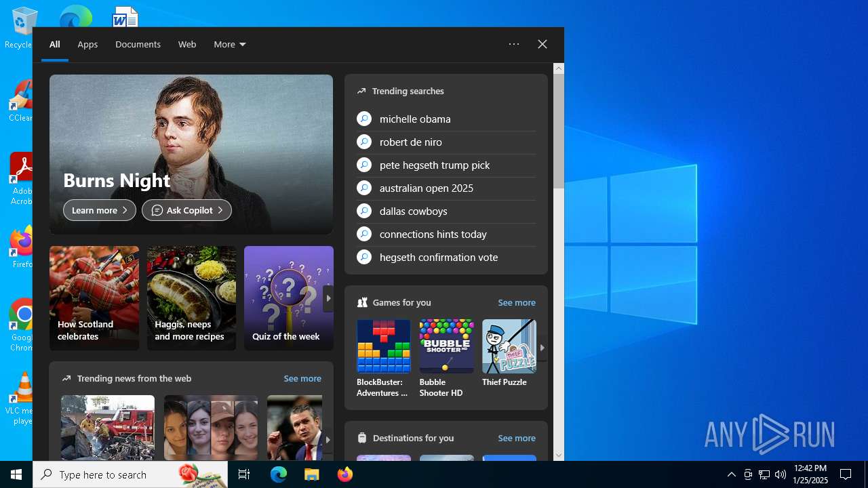Expand the More dropdown
The height and width of the screenshot is (488, 868).
pos(230,44)
